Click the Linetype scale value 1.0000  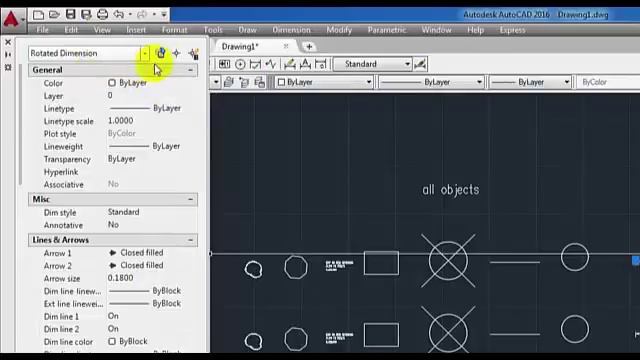120,121
